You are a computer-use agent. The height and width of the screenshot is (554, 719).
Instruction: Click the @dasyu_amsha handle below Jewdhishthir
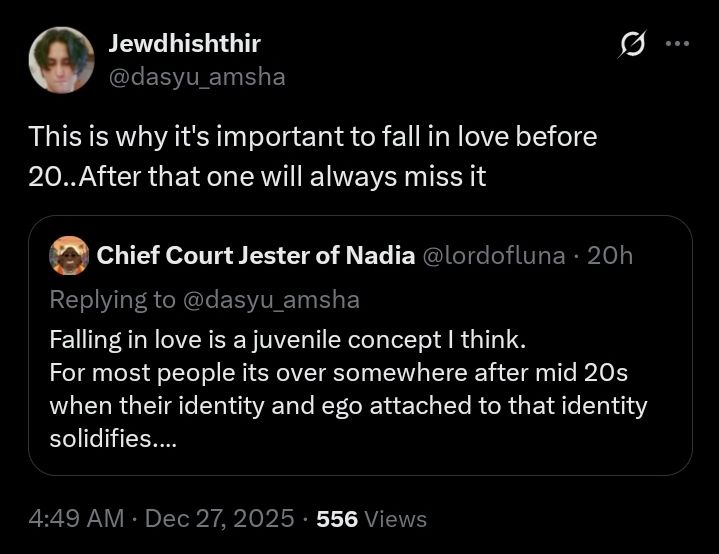coord(196,76)
